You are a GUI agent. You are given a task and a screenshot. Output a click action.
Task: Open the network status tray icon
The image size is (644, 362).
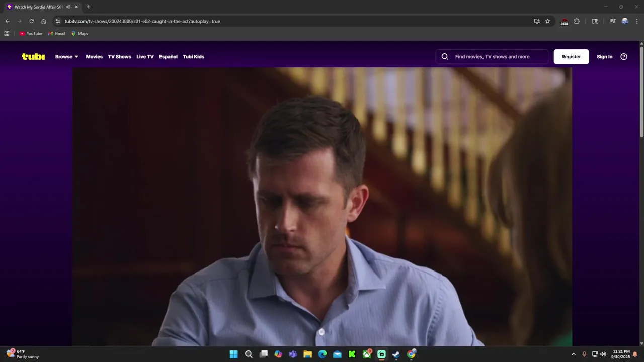pyautogui.click(x=595, y=354)
